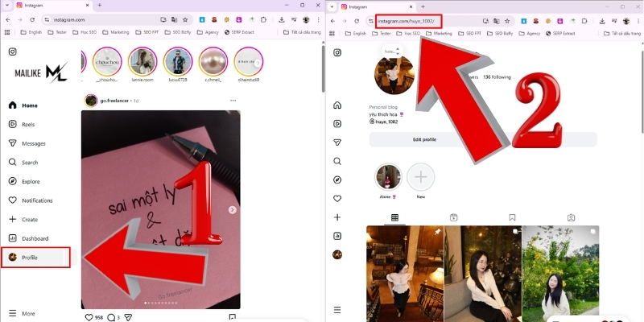
Task: Click the dashboard icon in the profile window sidebar
Action: tap(337, 236)
